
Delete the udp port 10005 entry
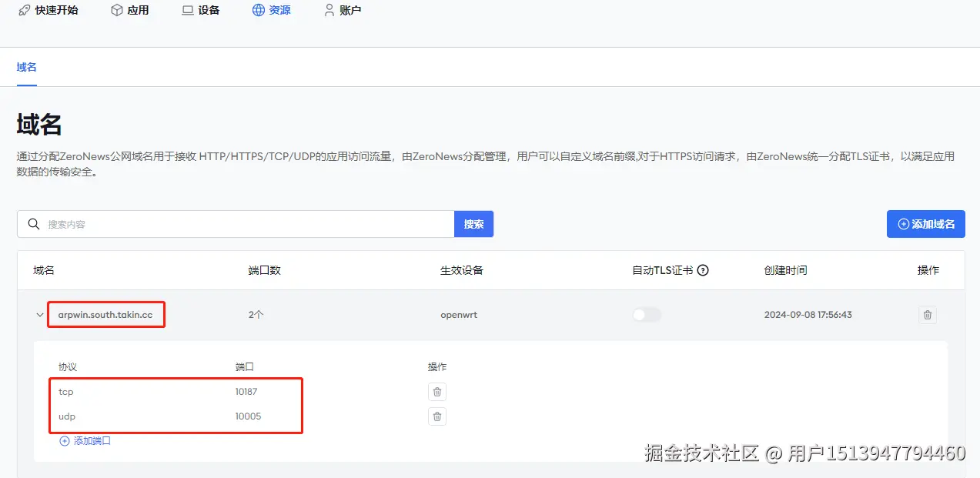pos(437,416)
